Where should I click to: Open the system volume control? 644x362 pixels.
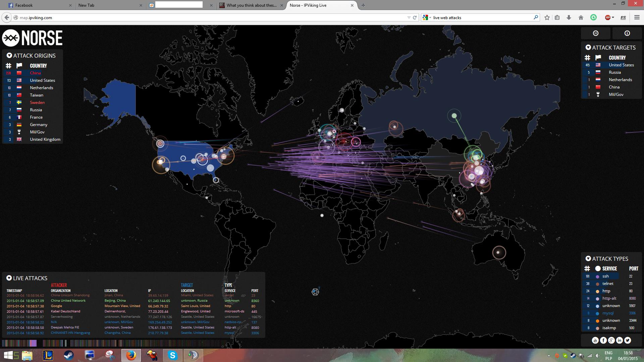[597, 356]
